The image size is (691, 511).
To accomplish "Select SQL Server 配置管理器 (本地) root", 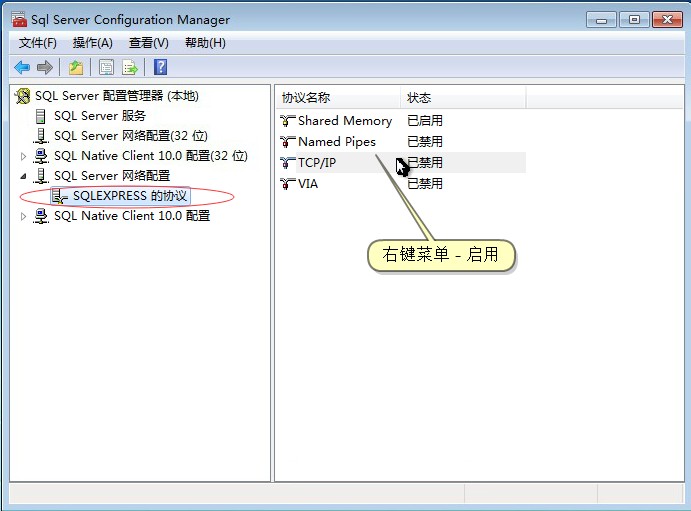I will 117,96.
